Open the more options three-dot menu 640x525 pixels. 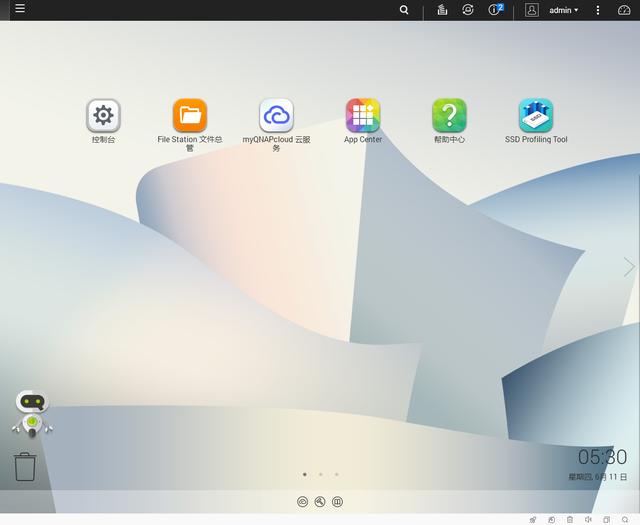[x=598, y=10]
